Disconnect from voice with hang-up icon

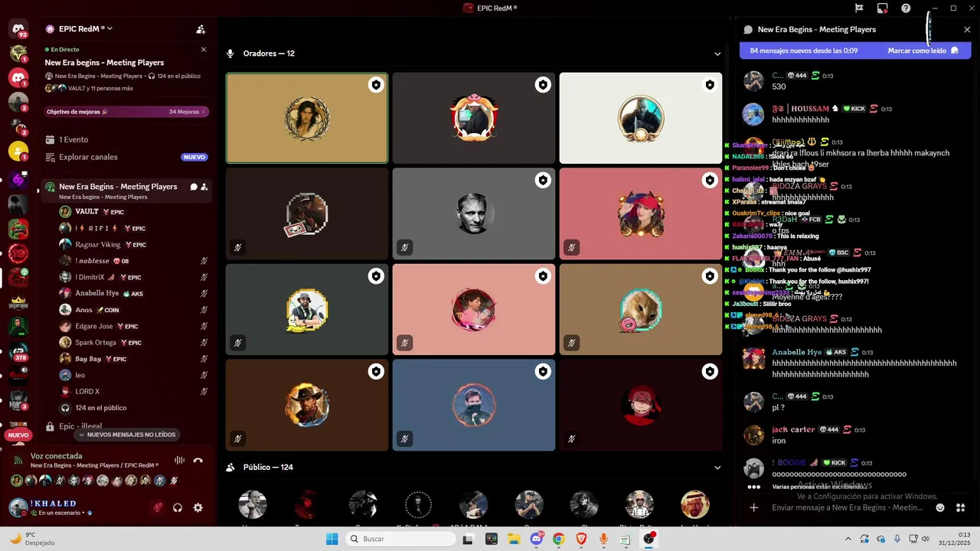pyautogui.click(x=198, y=460)
